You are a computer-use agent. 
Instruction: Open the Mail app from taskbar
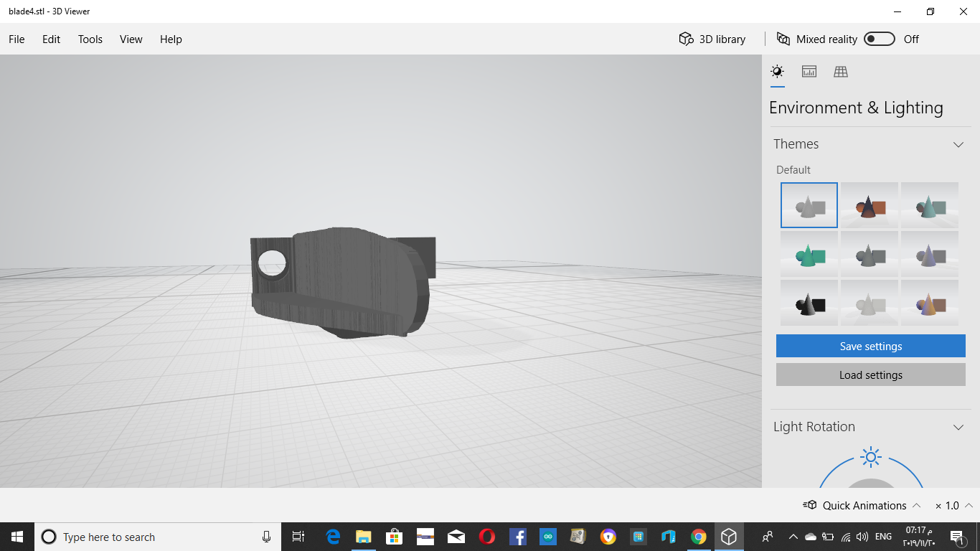pos(456,537)
